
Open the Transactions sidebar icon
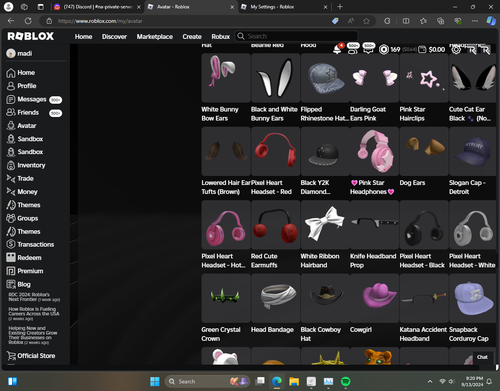(11, 244)
